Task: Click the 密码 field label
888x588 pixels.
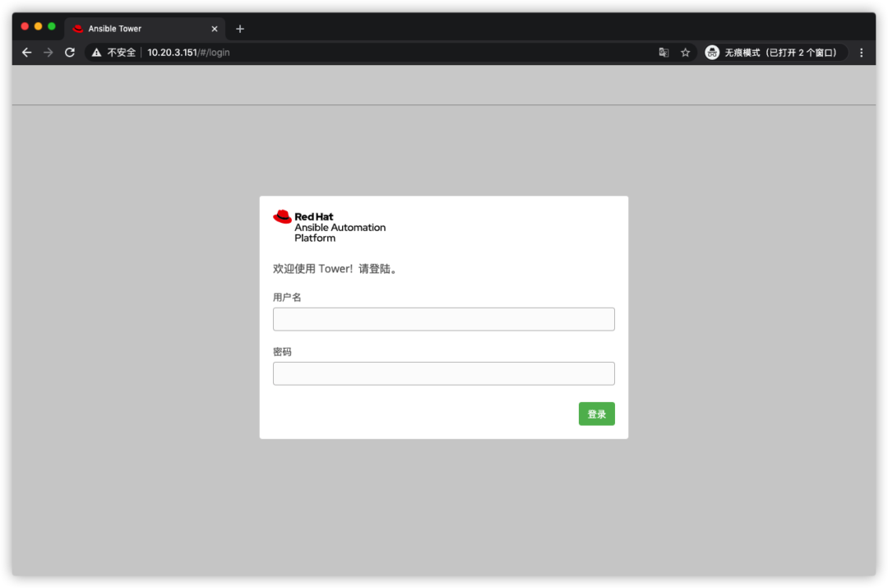Action: tap(282, 352)
